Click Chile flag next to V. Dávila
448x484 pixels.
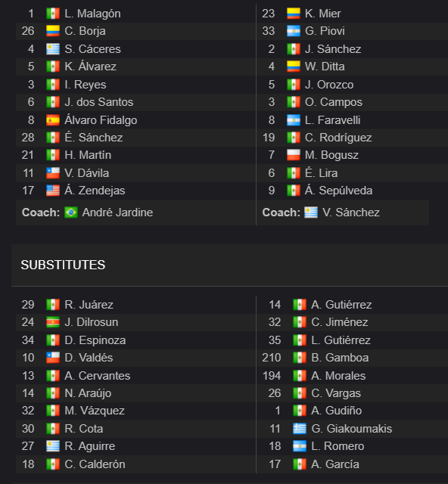pos(53,173)
